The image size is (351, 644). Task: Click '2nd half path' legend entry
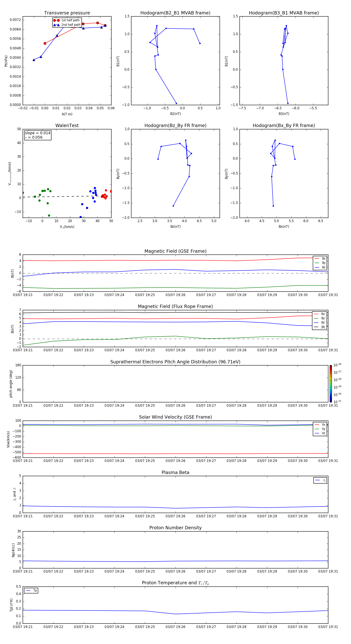[x=67, y=25]
